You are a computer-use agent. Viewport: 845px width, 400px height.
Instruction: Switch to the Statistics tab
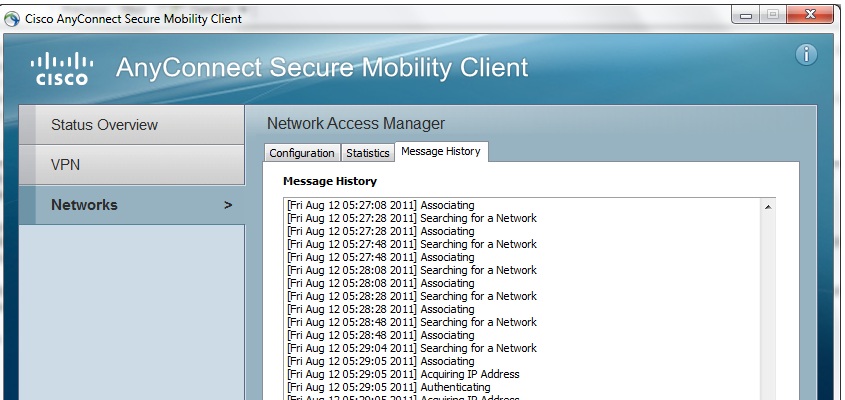click(368, 153)
